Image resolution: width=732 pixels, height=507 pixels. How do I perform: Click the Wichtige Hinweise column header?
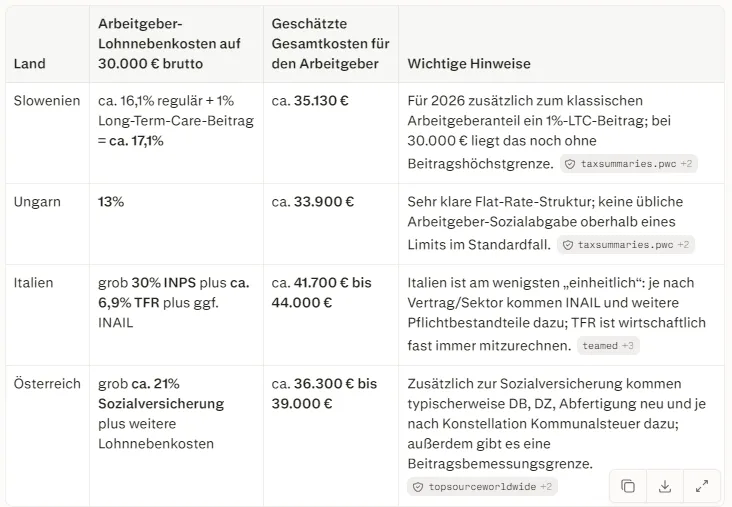coord(469,63)
